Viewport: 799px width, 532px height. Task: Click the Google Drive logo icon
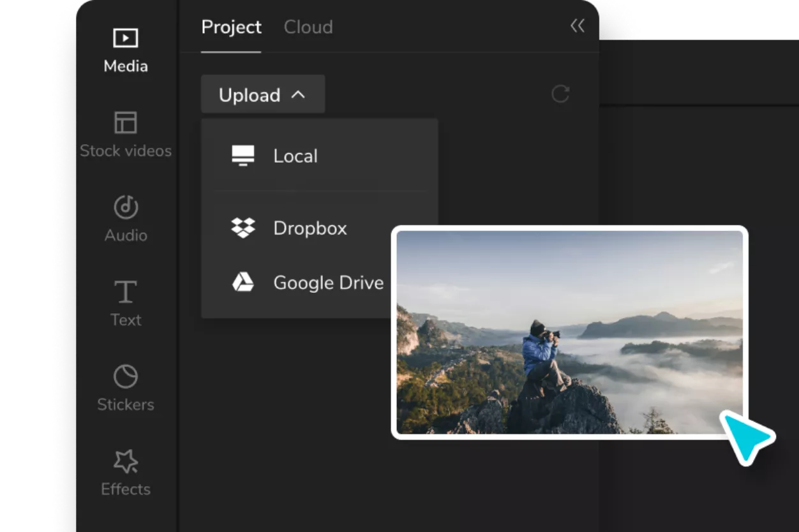(243, 283)
